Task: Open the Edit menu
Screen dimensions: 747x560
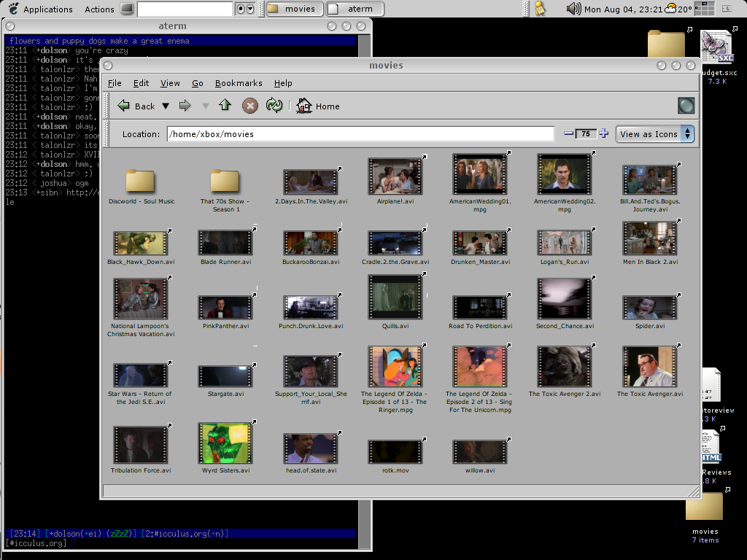Action: (x=141, y=83)
